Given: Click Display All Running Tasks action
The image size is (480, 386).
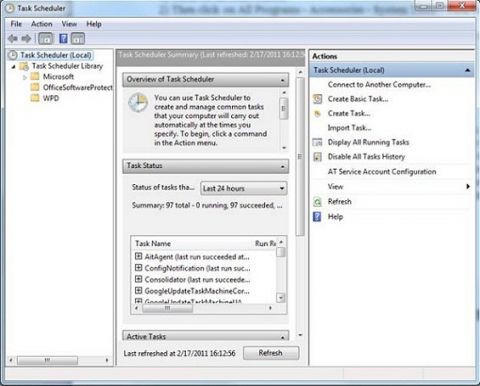Looking at the screenshot, I should [x=368, y=142].
